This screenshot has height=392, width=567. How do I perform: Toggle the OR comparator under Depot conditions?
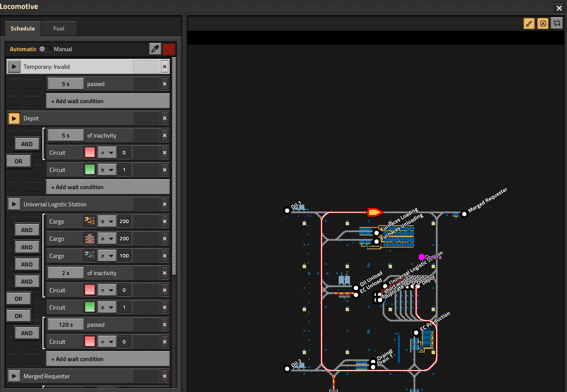tap(18, 161)
